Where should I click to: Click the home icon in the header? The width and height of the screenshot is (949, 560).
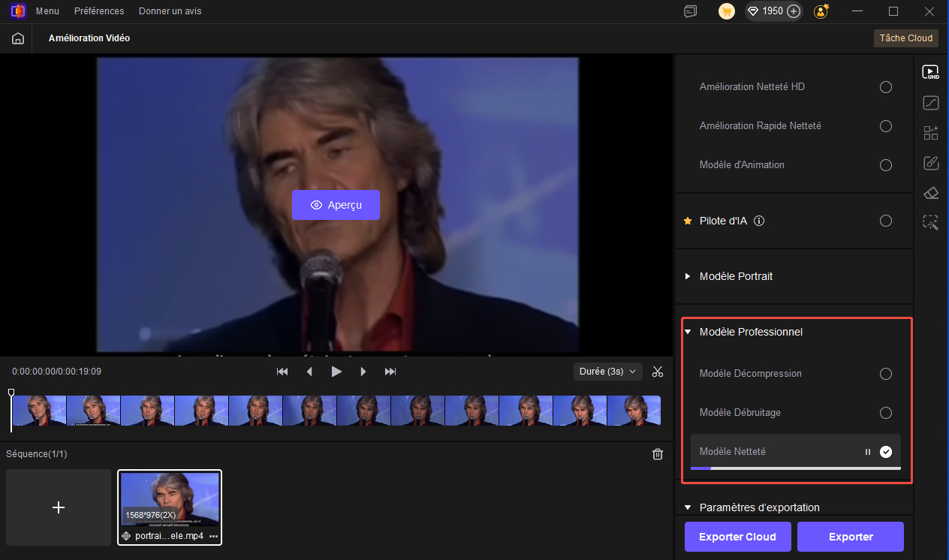[x=18, y=38]
